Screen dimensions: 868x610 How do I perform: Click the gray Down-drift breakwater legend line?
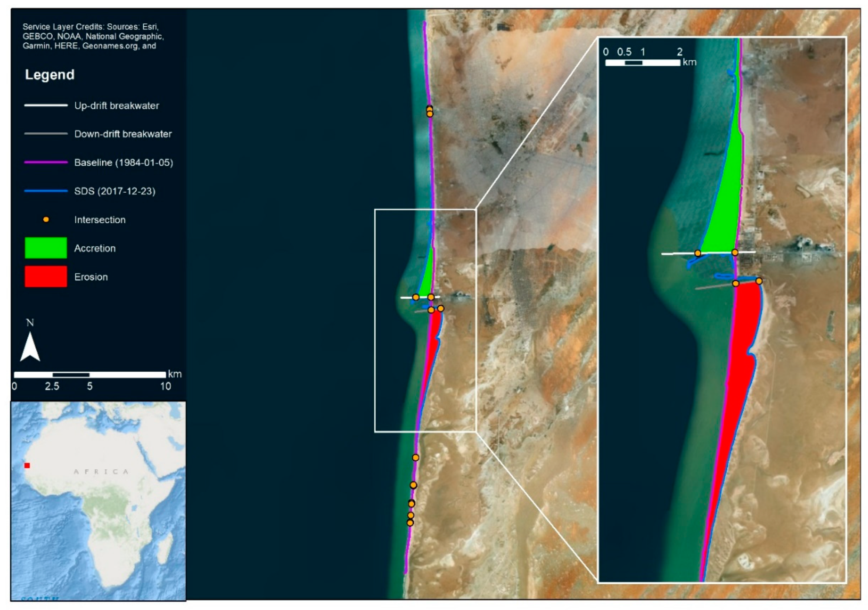pos(46,134)
